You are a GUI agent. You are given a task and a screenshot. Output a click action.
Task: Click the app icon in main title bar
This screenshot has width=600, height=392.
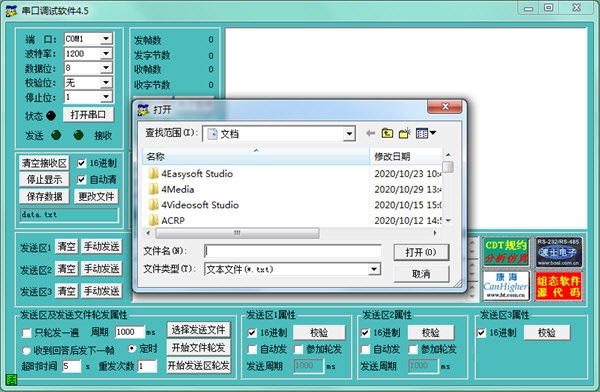[11, 10]
